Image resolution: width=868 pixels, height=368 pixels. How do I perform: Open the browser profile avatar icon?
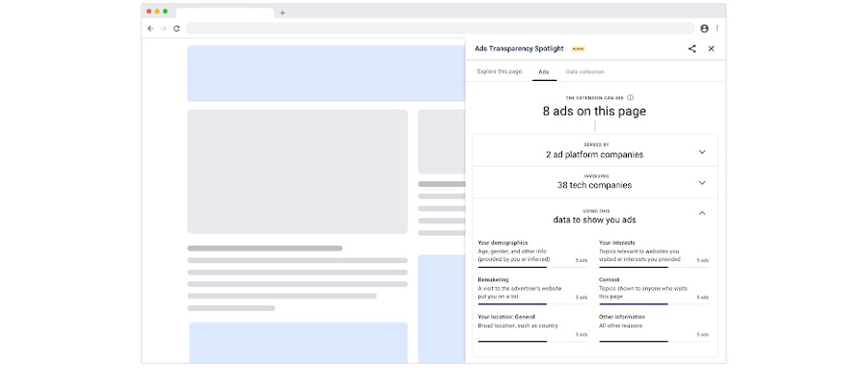704,28
